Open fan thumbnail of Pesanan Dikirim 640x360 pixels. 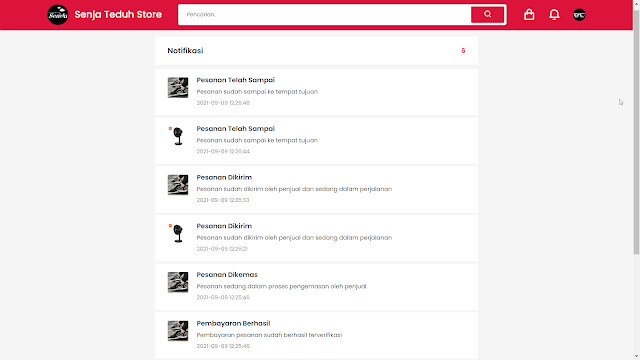pyautogui.click(x=178, y=233)
